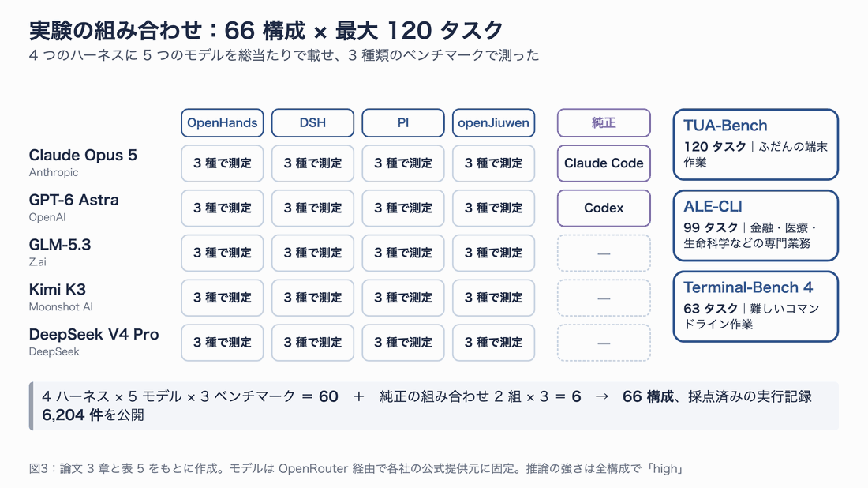Image resolution: width=868 pixels, height=488 pixels.
Task: Click the '99 タスク' text in ALE-CLI card
Action: [x=711, y=227]
